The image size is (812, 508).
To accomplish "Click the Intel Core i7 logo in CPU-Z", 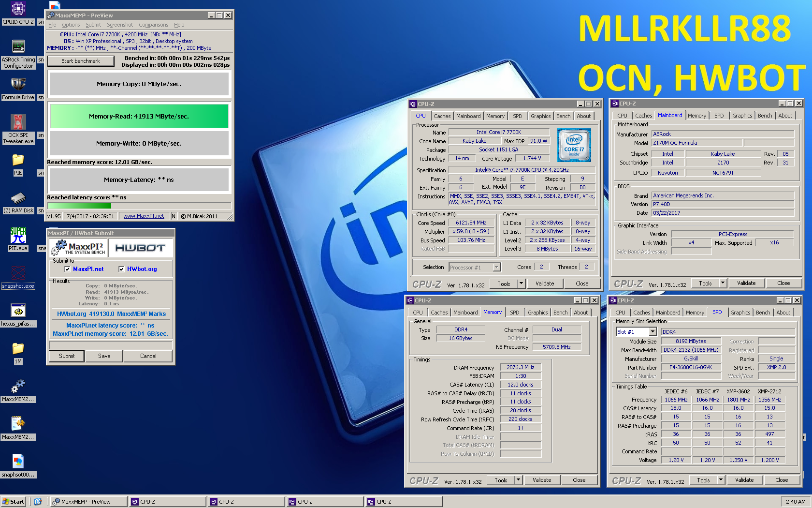I will pyautogui.click(x=574, y=145).
